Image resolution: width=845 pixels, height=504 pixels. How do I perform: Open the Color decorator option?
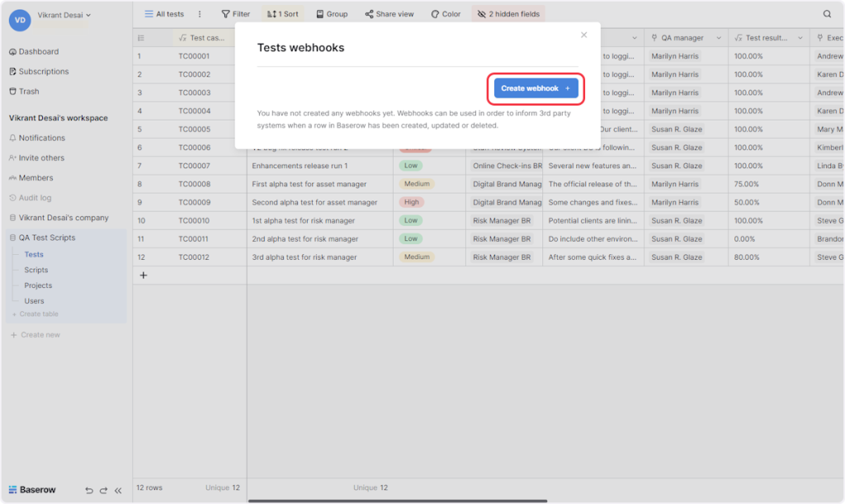446,14
